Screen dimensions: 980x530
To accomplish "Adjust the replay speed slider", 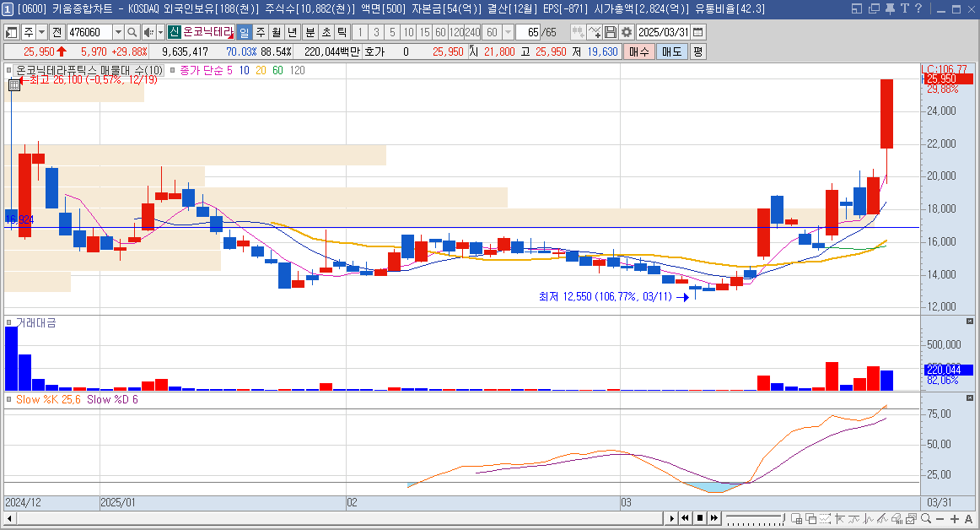I will (x=754, y=518).
